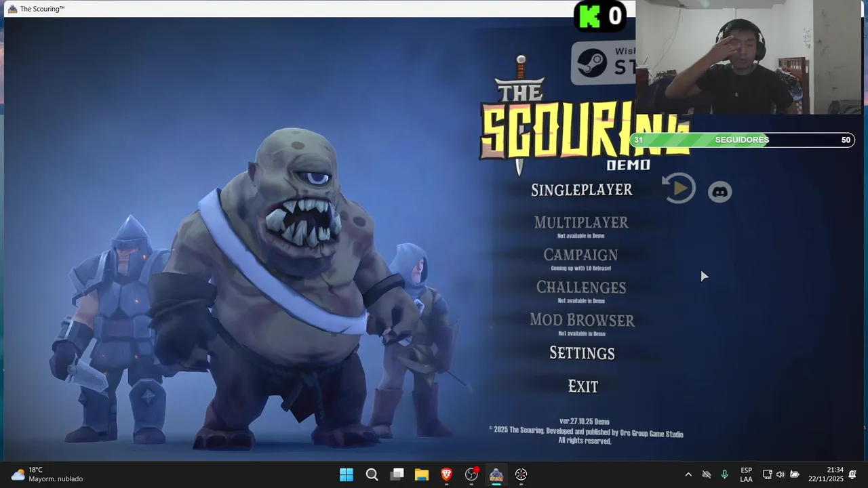Open the weather widget showing 18°C

point(47,474)
